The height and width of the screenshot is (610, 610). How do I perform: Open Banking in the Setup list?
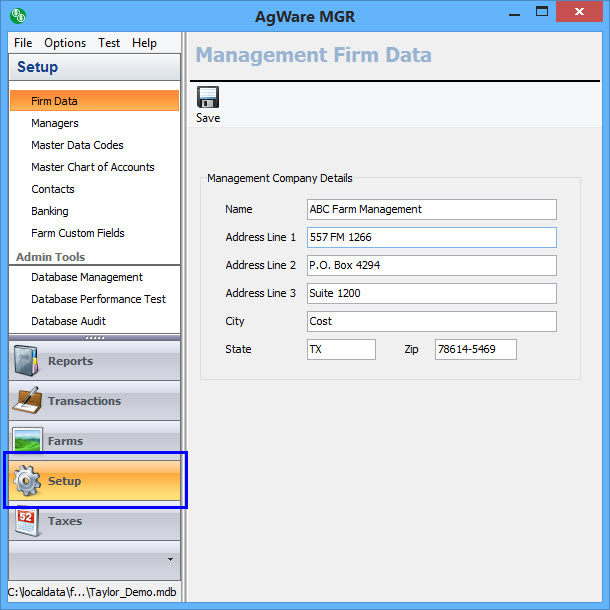pos(50,211)
